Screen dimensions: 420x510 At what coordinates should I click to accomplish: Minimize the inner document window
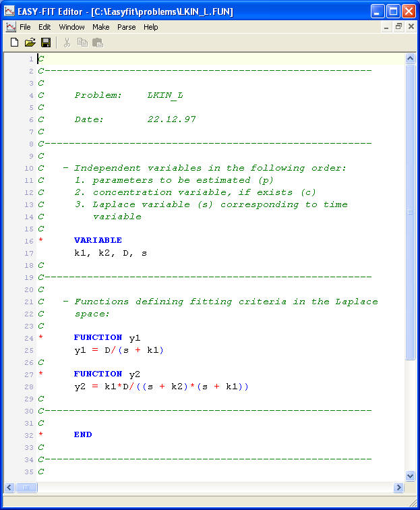[x=386, y=27]
